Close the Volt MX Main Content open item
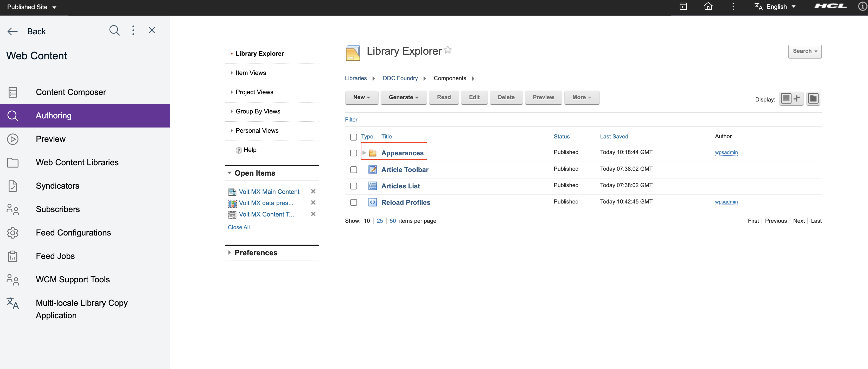The width and height of the screenshot is (868, 369). (x=313, y=192)
